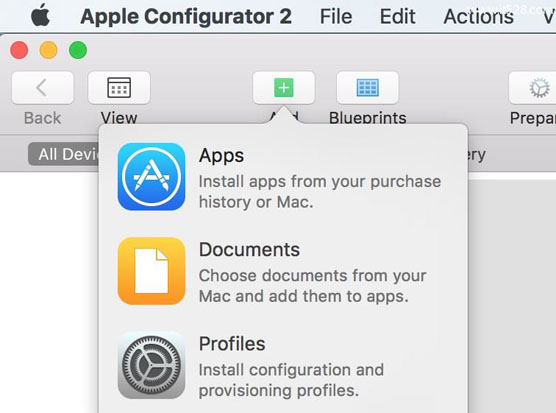
Task: Click the green plus Add button
Action: 284,88
